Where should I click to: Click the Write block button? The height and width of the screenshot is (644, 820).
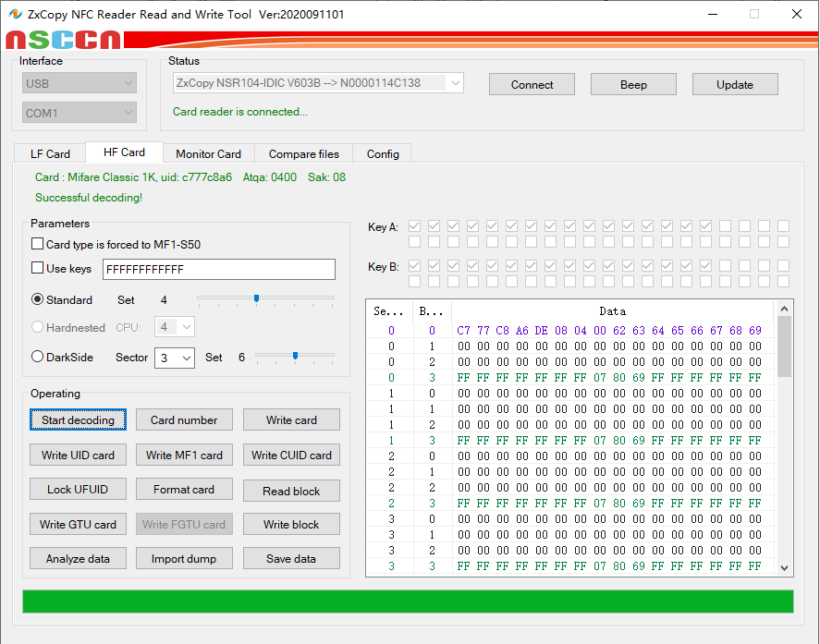coord(291,524)
